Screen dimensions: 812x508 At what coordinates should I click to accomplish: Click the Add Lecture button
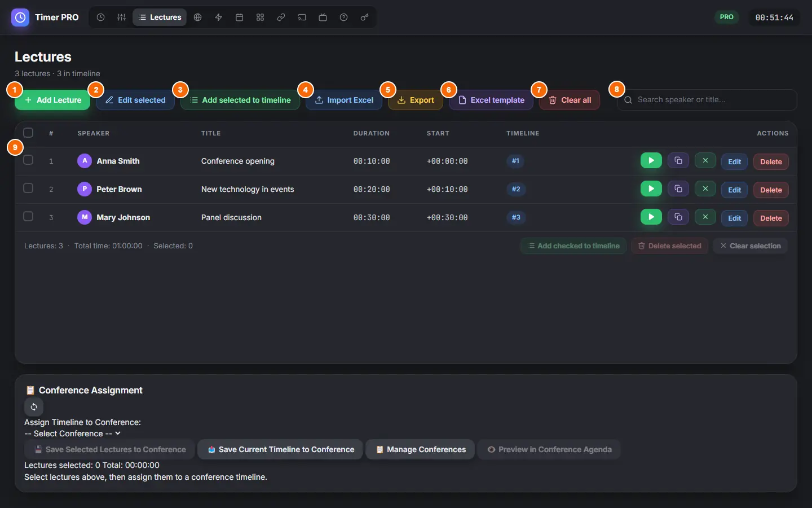point(52,100)
